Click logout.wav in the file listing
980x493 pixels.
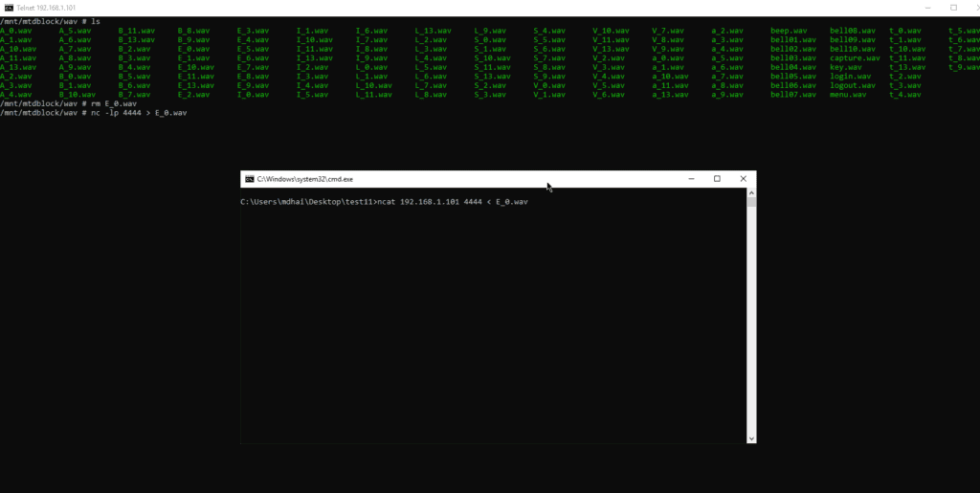852,85
